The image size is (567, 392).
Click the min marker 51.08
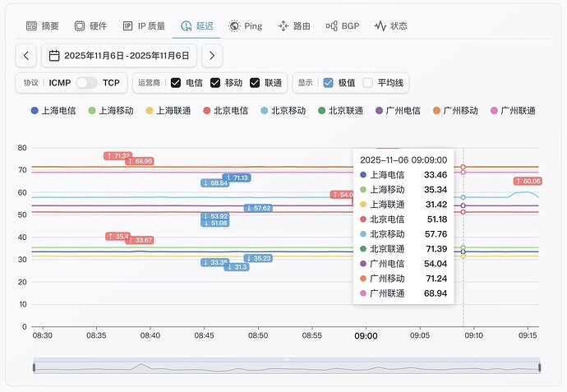(x=215, y=224)
